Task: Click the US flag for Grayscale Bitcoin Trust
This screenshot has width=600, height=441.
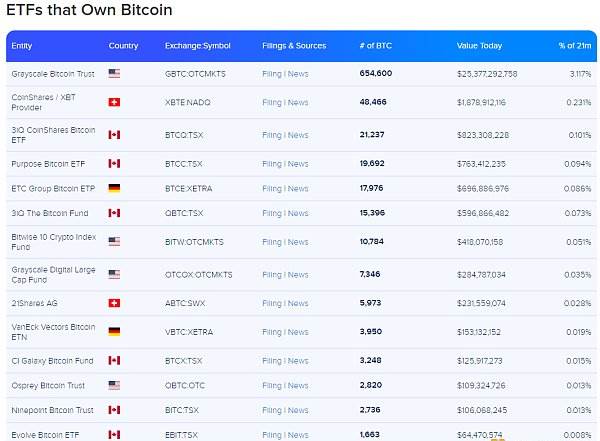Action: click(x=114, y=73)
